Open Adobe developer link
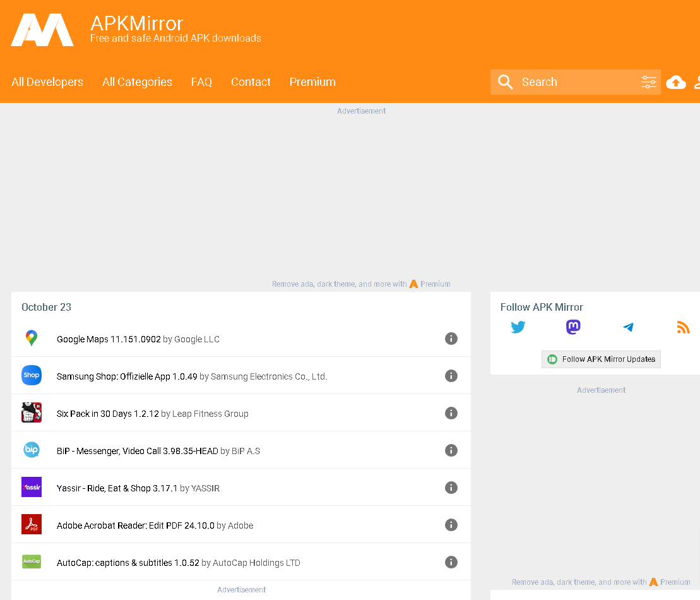The width and height of the screenshot is (700, 600). click(240, 525)
